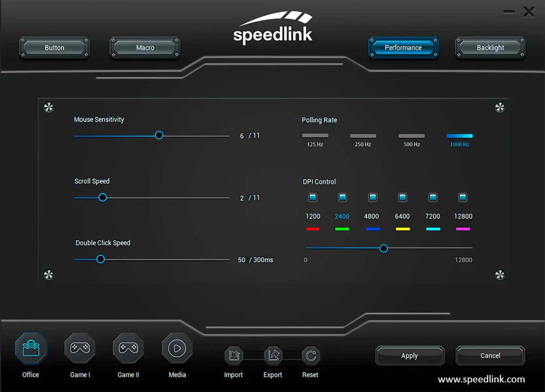Click the Export settings icon
545x392 pixels.
tap(272, 356)
